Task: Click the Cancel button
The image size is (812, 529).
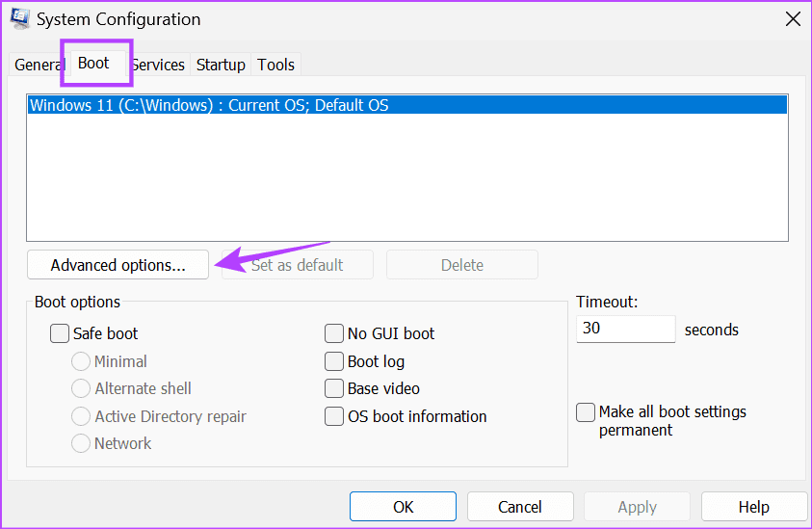Action: pos(520,506)
